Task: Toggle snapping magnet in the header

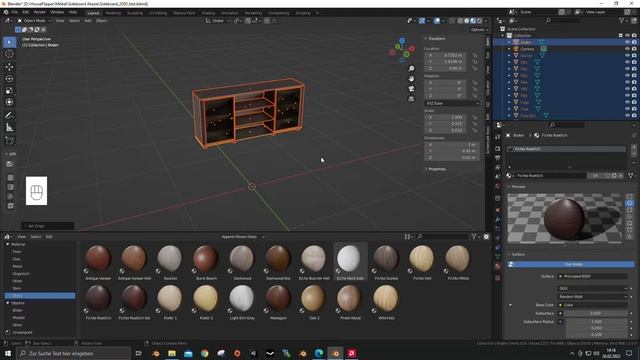Action: coord(248,21)
